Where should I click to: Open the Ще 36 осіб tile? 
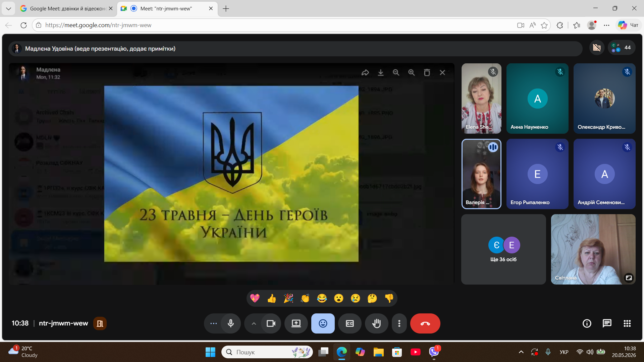click(x=503, y=249)
